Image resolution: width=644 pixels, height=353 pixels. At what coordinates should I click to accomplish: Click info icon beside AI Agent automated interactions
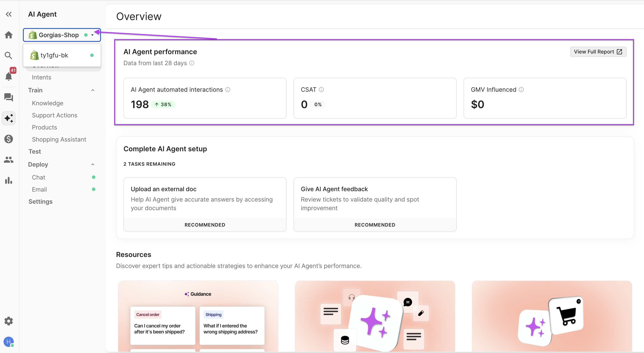228,90
